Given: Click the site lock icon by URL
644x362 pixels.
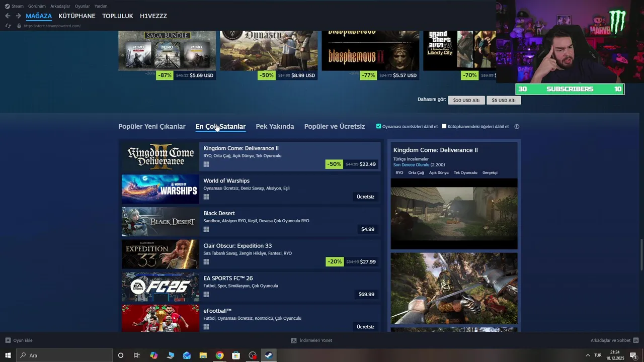Looking at the screenshot, I should coord(19,26).
